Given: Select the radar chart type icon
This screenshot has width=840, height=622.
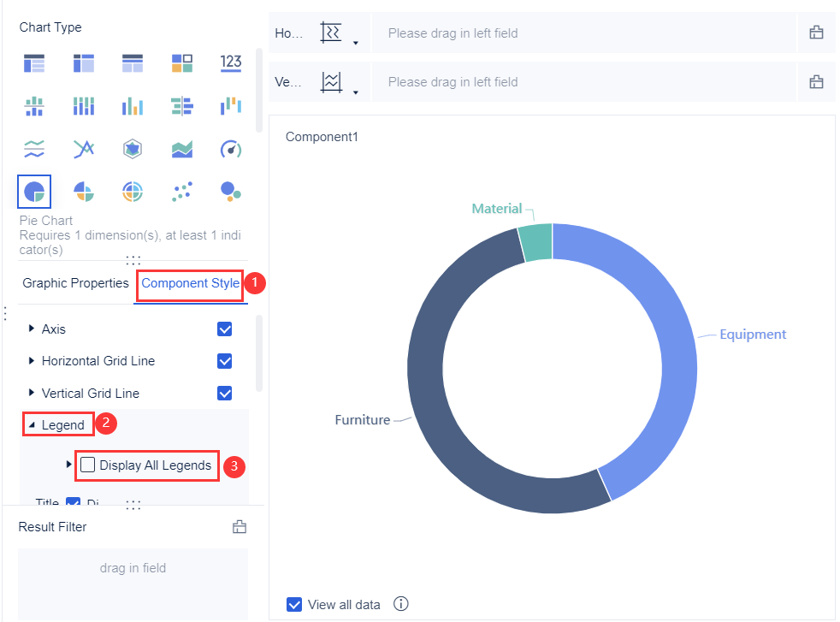Looking at the screenshot, I should pos(132,148).
